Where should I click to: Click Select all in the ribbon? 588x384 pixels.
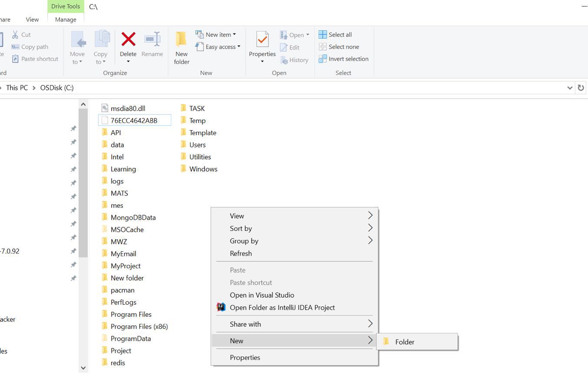tap(335, 35)
